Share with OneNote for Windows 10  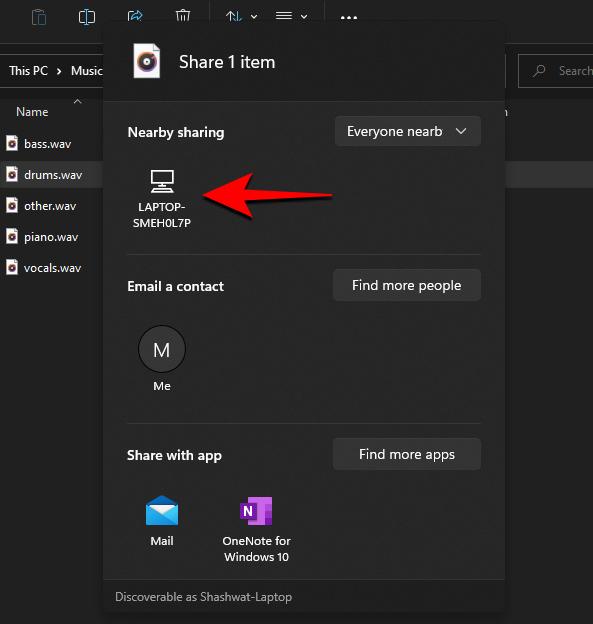tap(256, 528)
